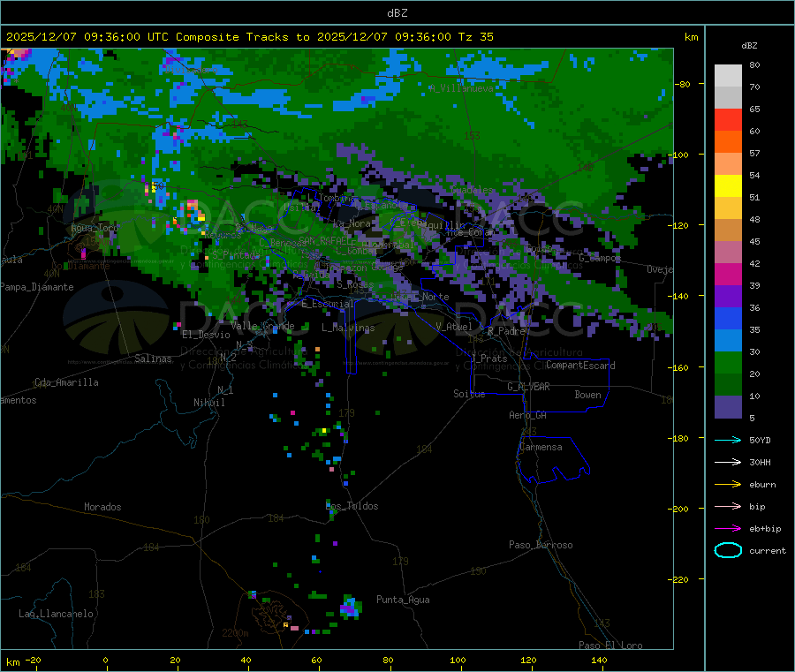795x672 pixels.
Task: Click the 'E_Escorial' map label
Action: point(327,304)
